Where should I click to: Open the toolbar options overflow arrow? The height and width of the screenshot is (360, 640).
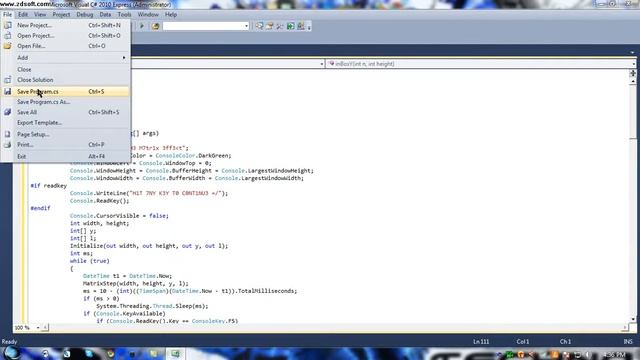pyautogui.click(x=309, y=27)
